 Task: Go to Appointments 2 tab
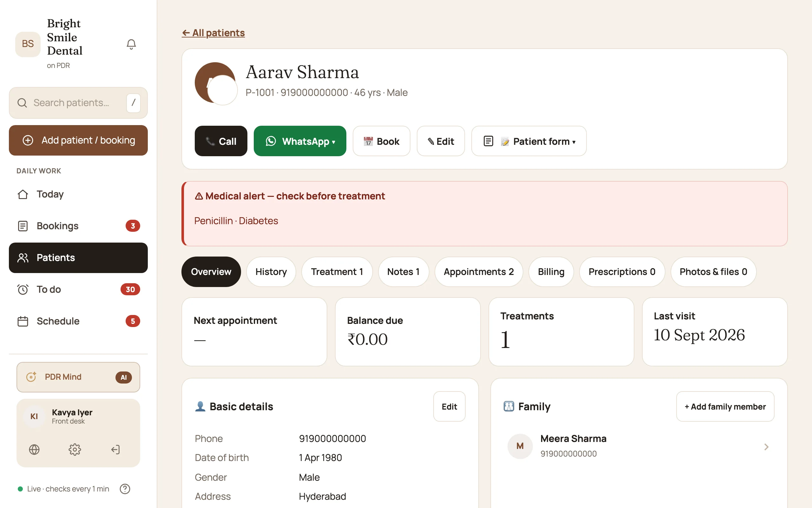tap(479, 271)
